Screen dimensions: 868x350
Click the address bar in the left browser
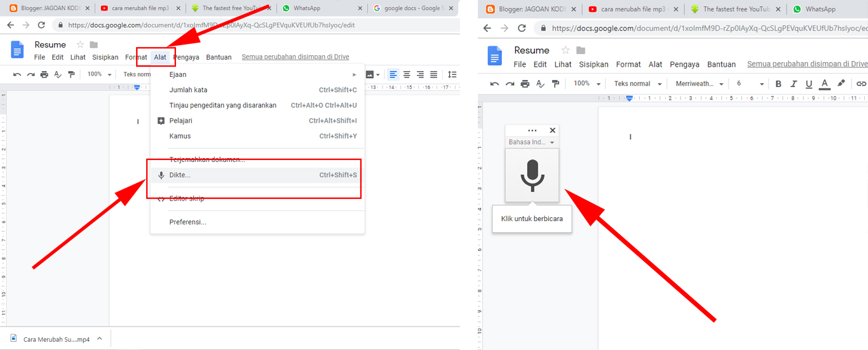pyautogui.click(x=255, y=25)
